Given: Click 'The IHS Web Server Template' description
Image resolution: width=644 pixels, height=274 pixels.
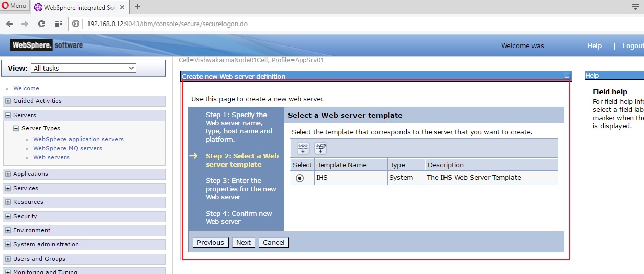Looking at the screenshot, I should pos(474,178).
